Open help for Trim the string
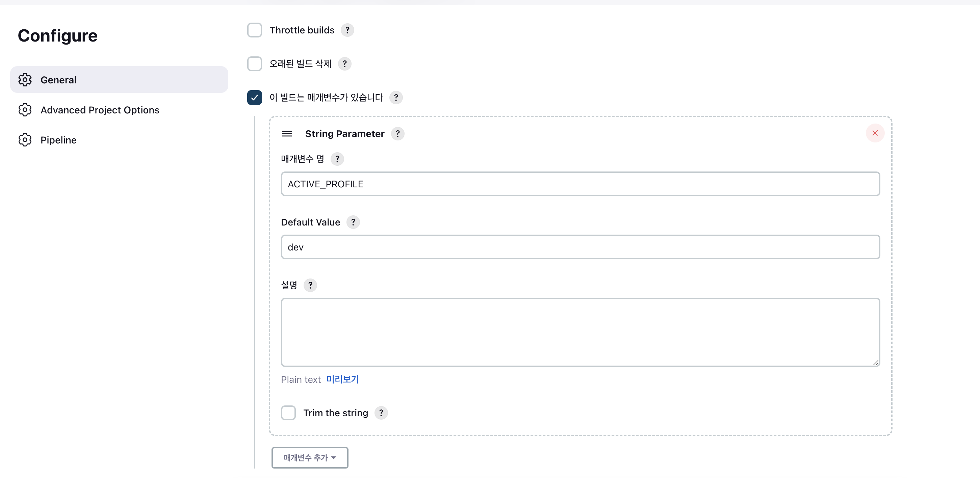 [x=381, y=413]
